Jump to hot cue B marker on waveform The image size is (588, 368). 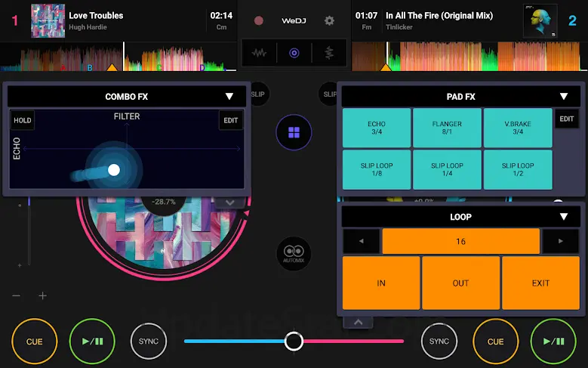[90, 68]
